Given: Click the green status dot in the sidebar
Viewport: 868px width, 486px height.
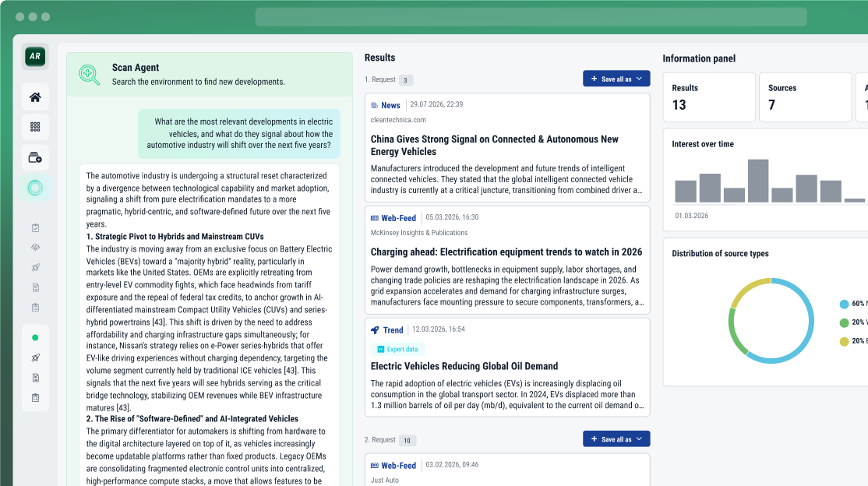Looking at the screenshot, I should [35, 338].
